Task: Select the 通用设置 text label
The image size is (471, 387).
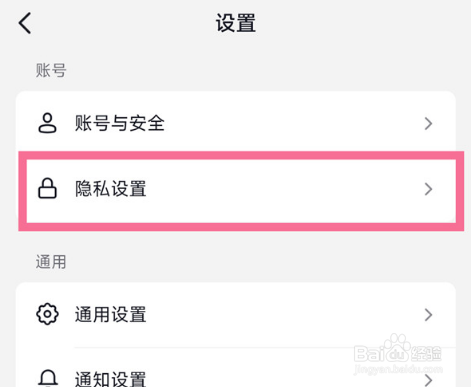Action: 111,314
